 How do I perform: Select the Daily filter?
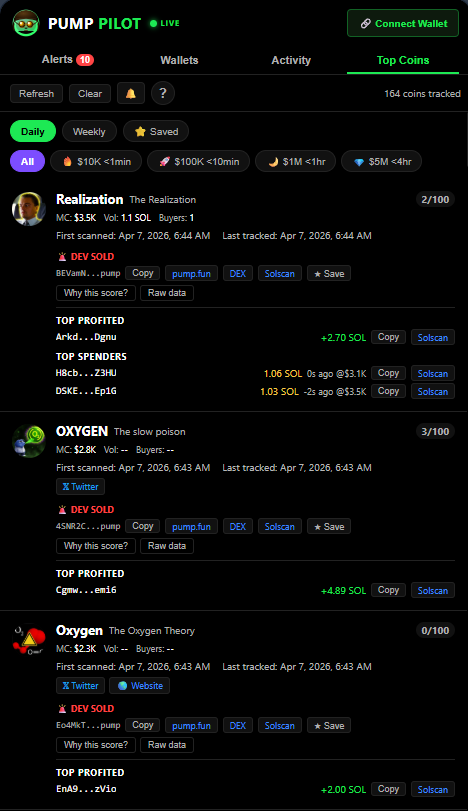33,131
